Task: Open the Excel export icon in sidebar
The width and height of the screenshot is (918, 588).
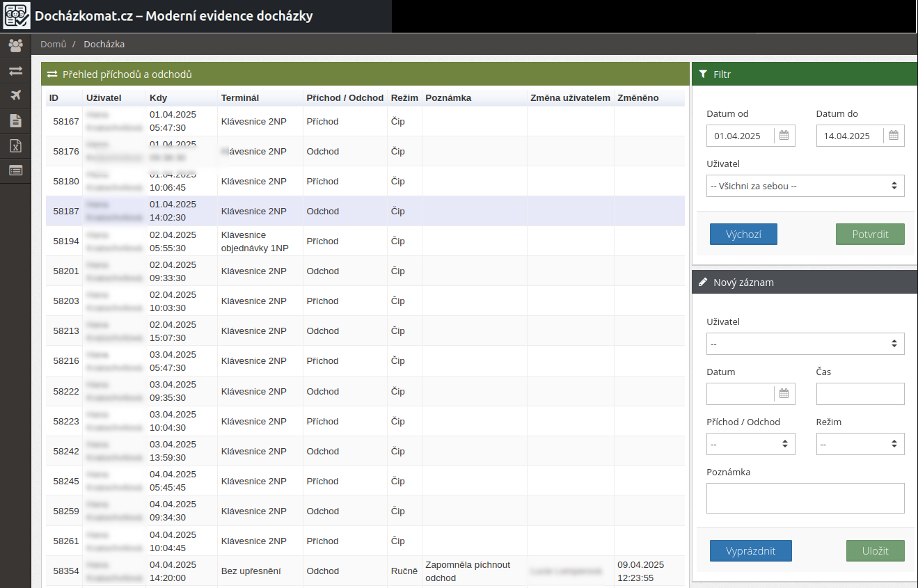Action: tap(15, 146)
